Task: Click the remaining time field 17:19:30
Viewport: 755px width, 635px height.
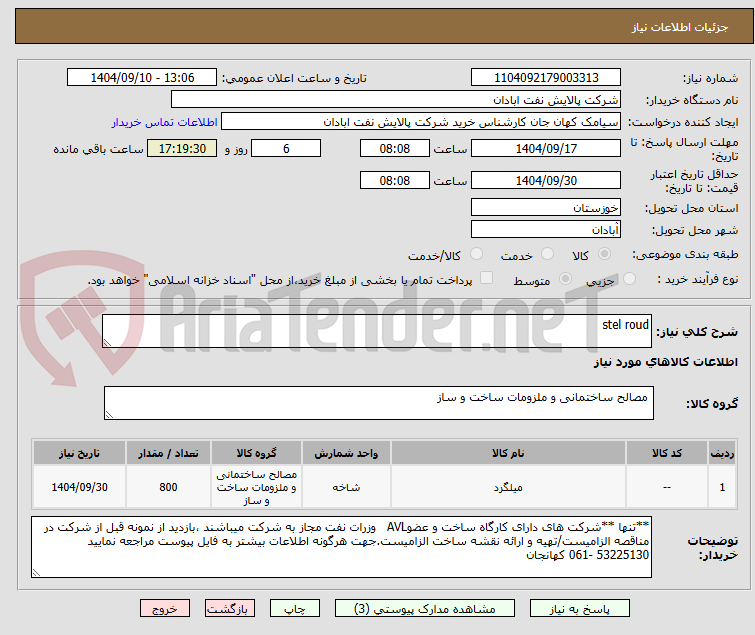Action: point(182,148)
